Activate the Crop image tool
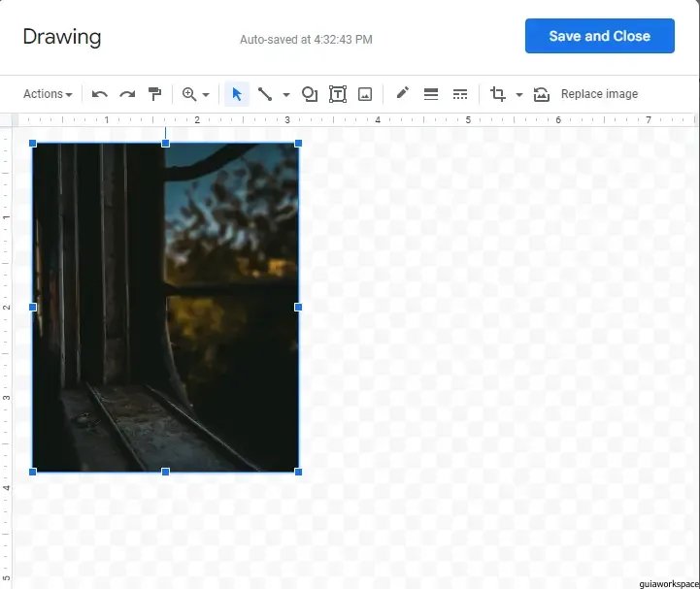The height and width of the screenshot is (589, 700). point(498,94)
